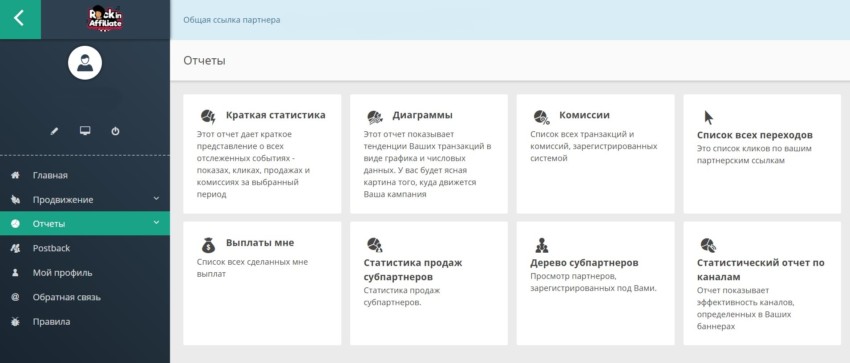Collapse sidebar with the back arrow button

[x=20, y=19]
